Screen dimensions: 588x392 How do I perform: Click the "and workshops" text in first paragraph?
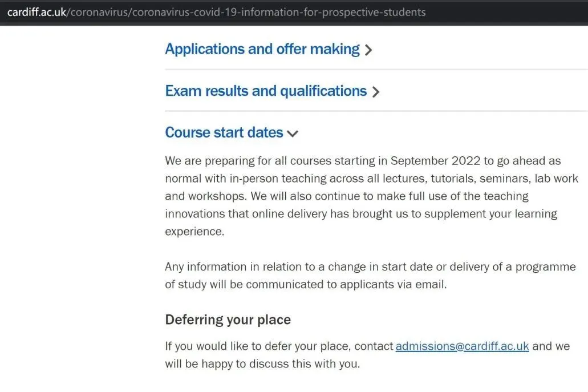pos(200,196)
